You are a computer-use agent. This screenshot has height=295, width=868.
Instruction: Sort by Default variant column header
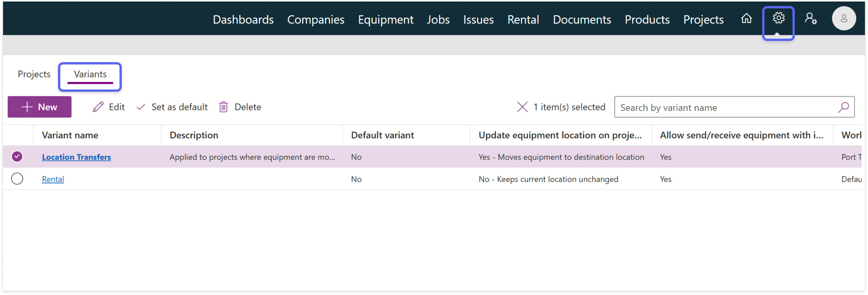coord(382,135)
